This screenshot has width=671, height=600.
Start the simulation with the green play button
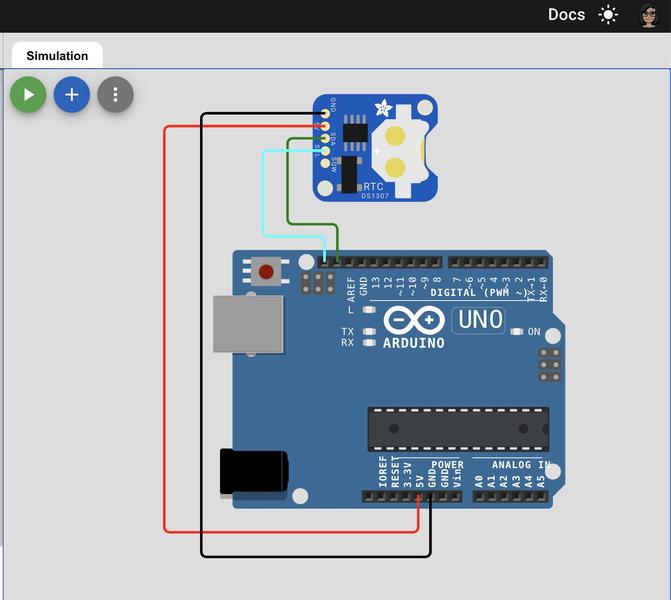(x=28, y=95)
